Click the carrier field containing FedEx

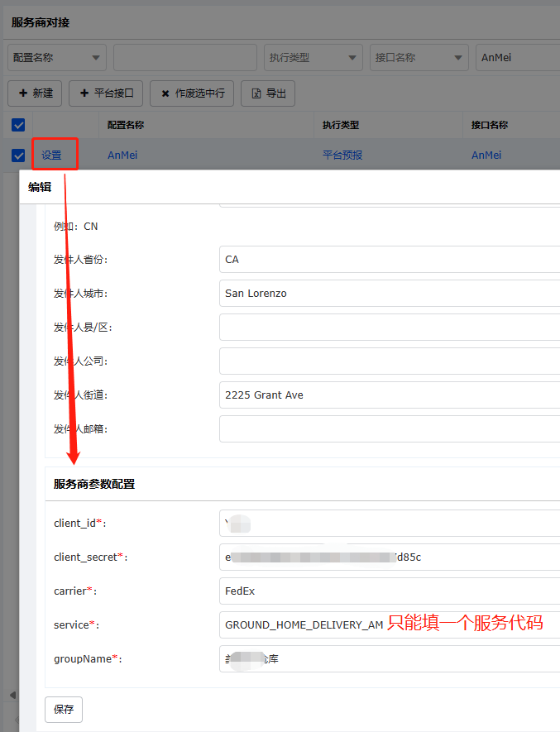[x=389, y=591]
